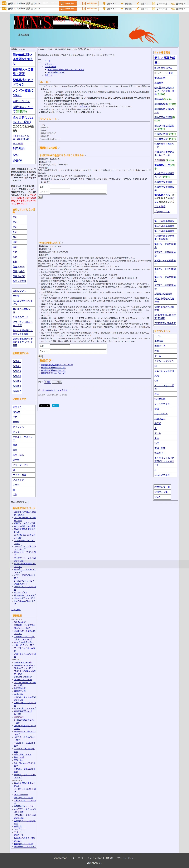Click 投稿 button under wikiの今後について discussion

coord(40,357)
